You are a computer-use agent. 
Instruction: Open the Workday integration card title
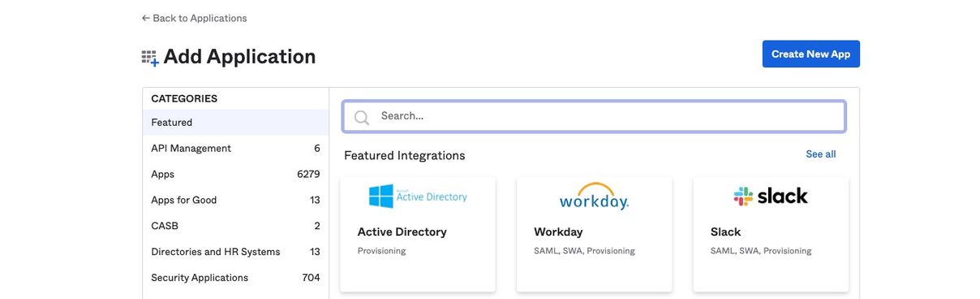pos(558,232)
